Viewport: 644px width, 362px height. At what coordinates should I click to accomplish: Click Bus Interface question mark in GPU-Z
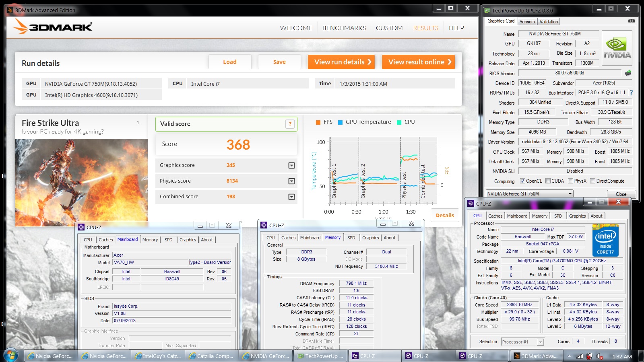coord(631,93)
